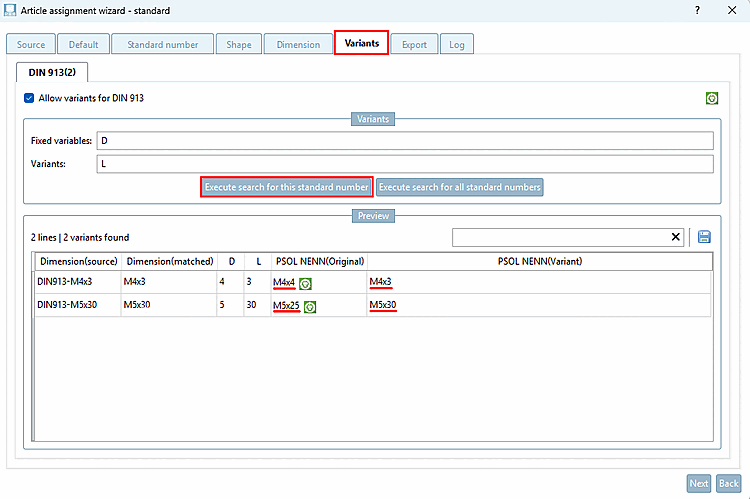Open the Dimension tab
This screenshot has height=499, width=750.
point(298,44)
